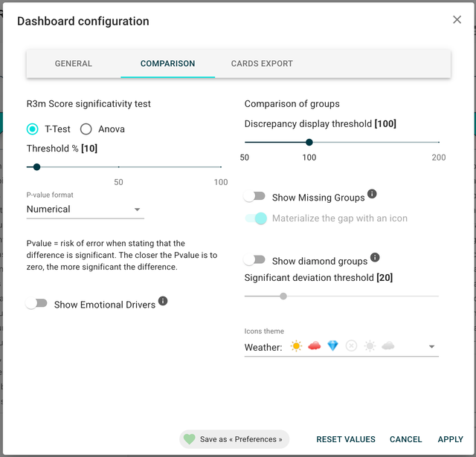
Task: Click info icon next to Show Emotional Drivers
Action: pos(163,301)
